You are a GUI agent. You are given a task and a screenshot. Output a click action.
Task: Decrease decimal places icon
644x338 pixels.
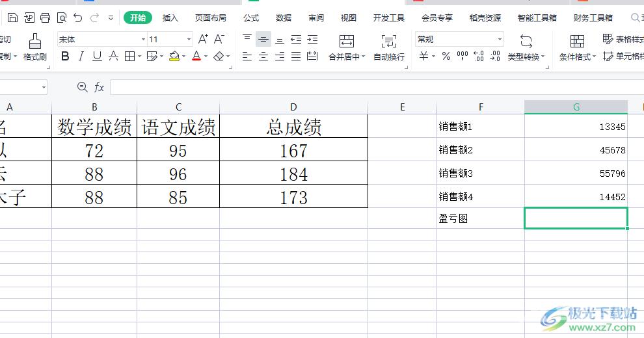[495, 56]
